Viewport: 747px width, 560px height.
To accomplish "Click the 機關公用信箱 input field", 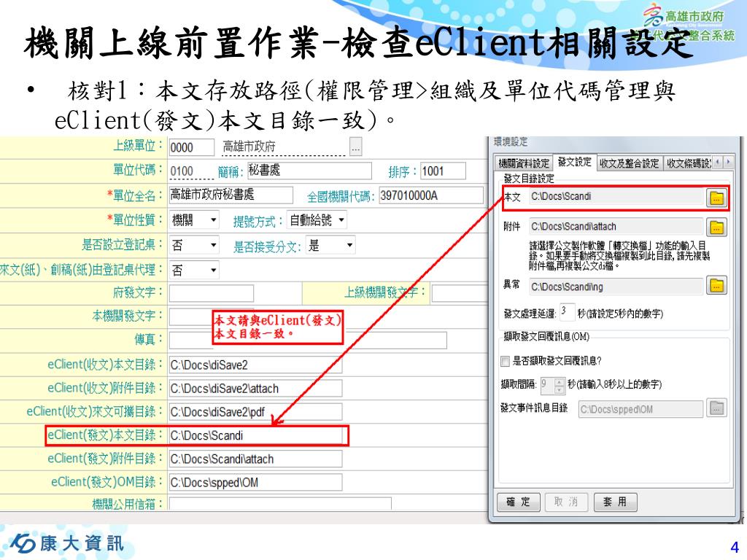I will click(280, 504).
